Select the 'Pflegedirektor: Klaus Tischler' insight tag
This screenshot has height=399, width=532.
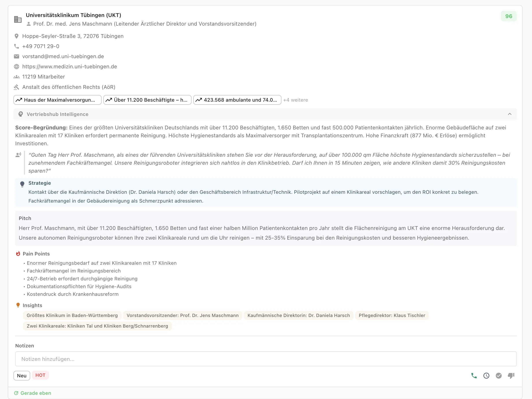pyautogui.click(x=392, y=315)
